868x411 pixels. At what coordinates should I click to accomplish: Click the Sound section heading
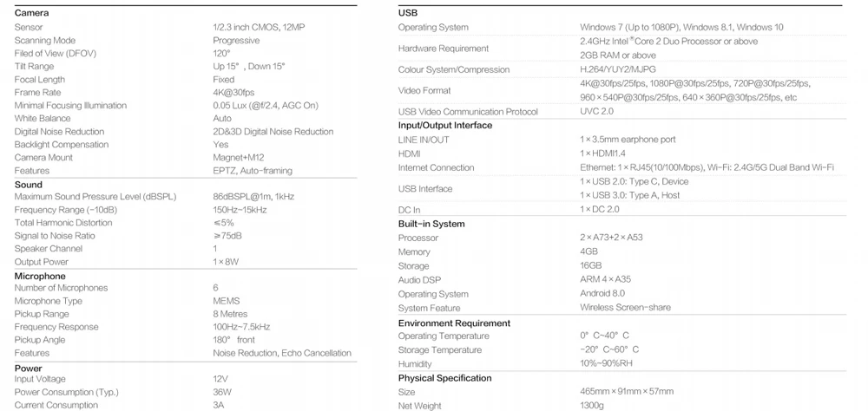(29, 185)
